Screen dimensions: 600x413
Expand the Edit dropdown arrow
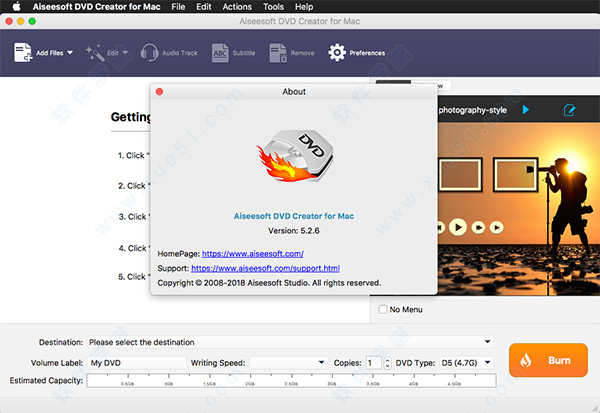click(x=125, y=53)
